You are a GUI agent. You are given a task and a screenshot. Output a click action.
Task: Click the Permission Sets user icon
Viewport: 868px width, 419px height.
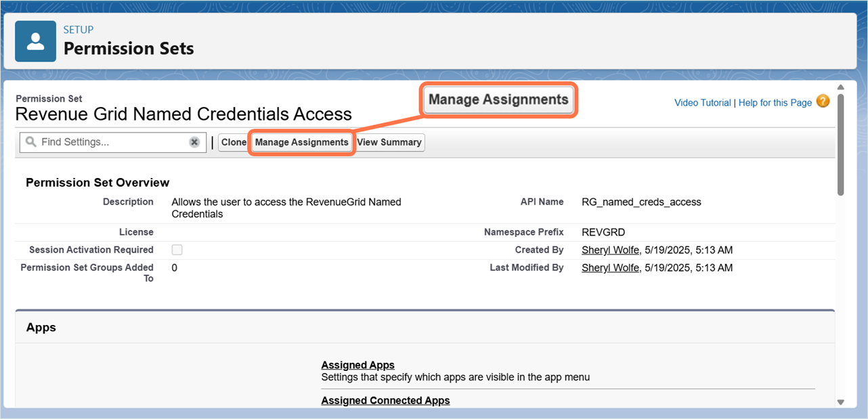click(x=35, y=41)
